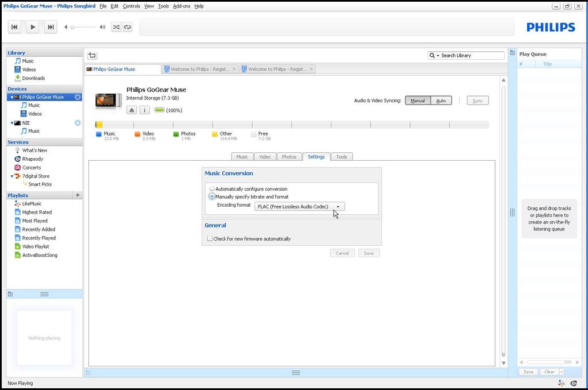
Task: Click the previous track button
Action: point(14,27)
